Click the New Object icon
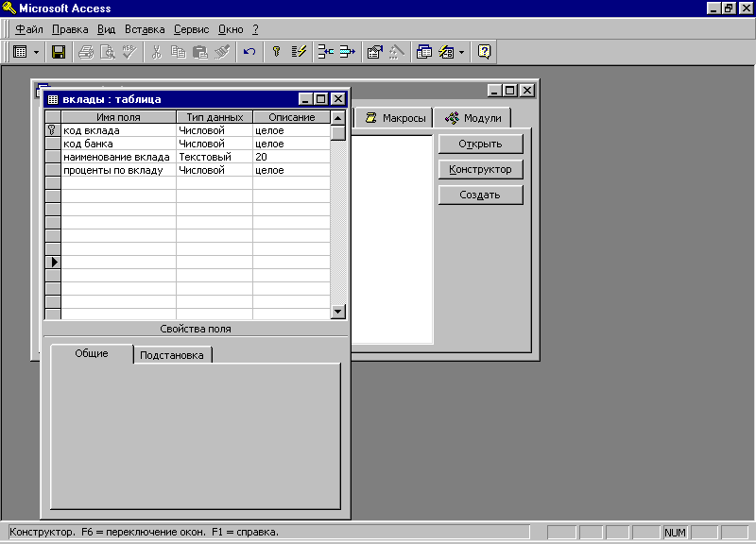 coord(446,52)
